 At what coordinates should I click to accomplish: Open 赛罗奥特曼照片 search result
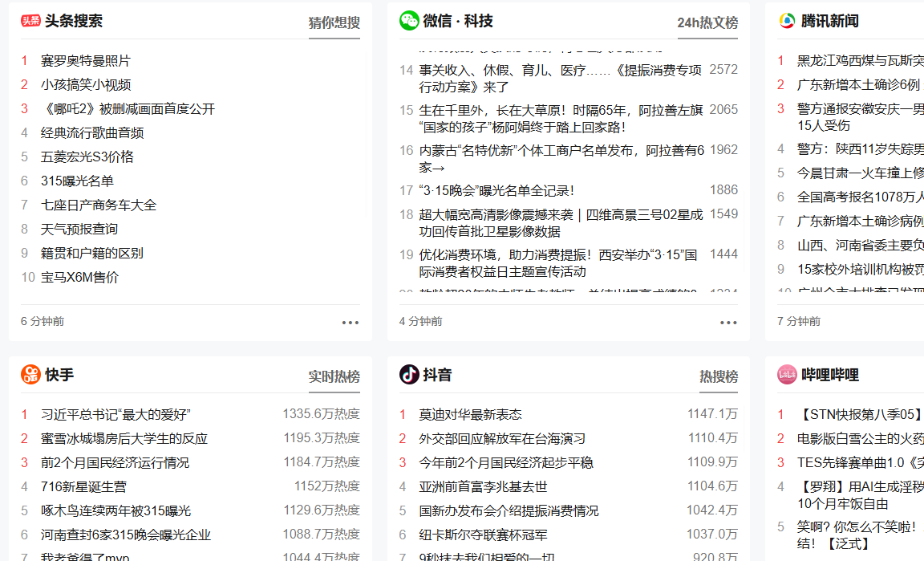86,61
